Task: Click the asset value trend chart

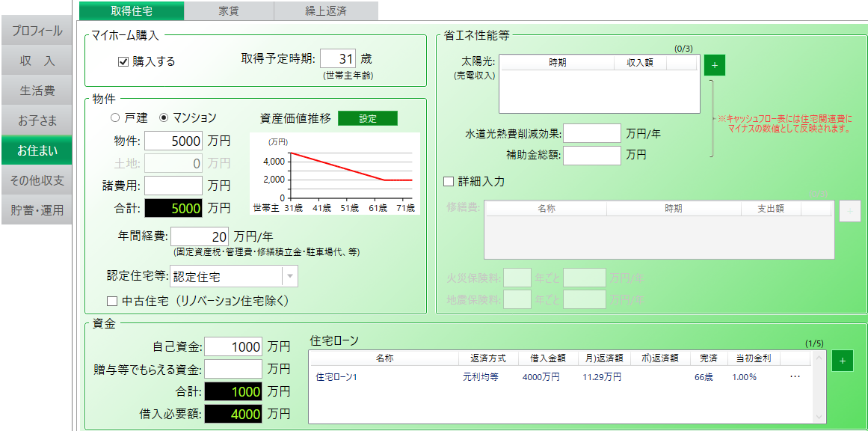Action: 335,174
